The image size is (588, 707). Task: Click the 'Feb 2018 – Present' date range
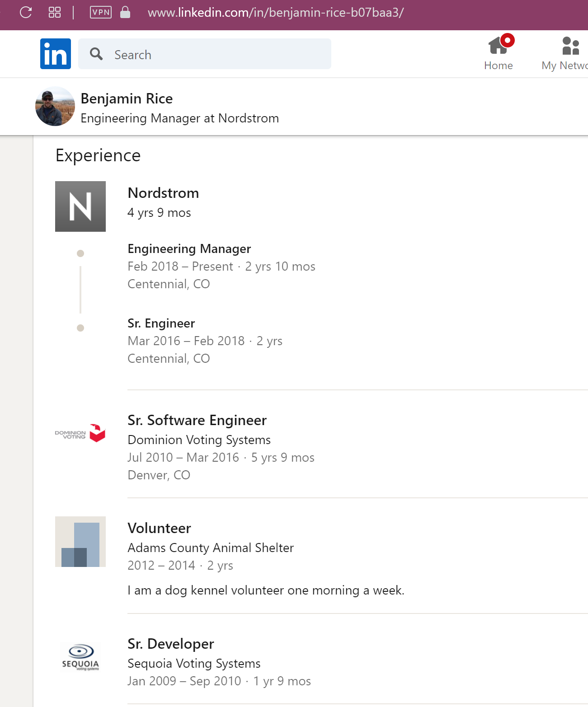pyautogui.click(x=180, y=266)
